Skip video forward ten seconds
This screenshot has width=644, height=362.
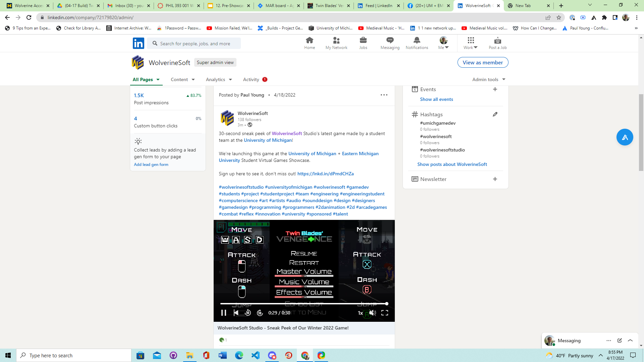[260, 313]
